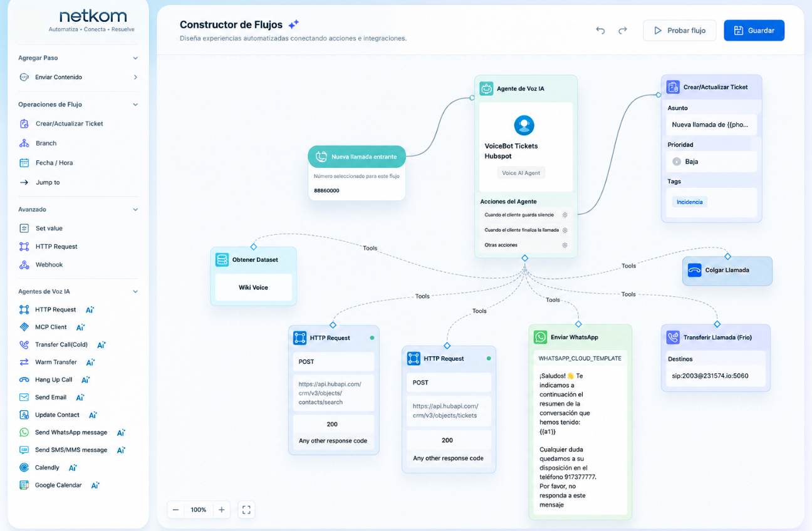This screenshot has height=531, width=812.
Task: Click the WhatsApp icon on Enviar WhatsApp node
Action: click(540, 337)
